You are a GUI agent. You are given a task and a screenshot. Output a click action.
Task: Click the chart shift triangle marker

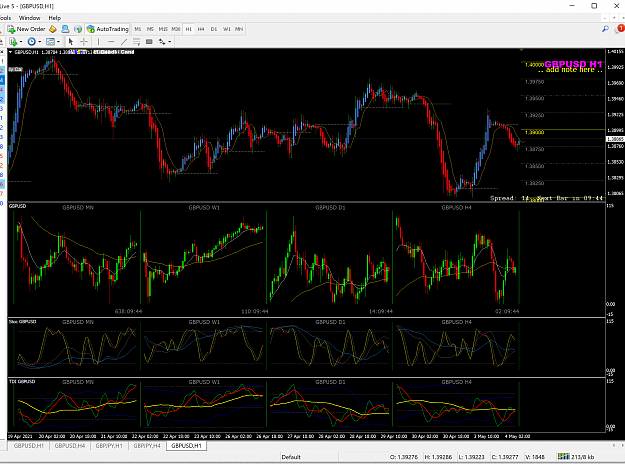tap(521, 50)
